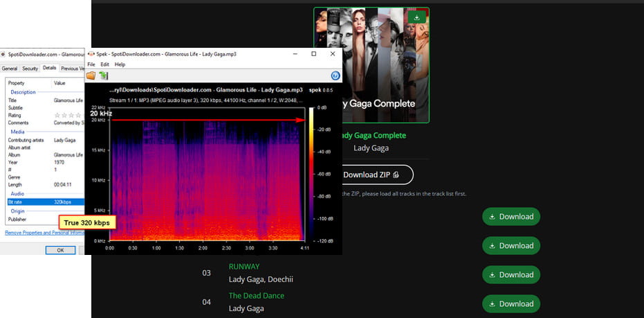Click OK in the properties dialog
The height and width of the screenshot is (318, 644).
tap(60, 250)
